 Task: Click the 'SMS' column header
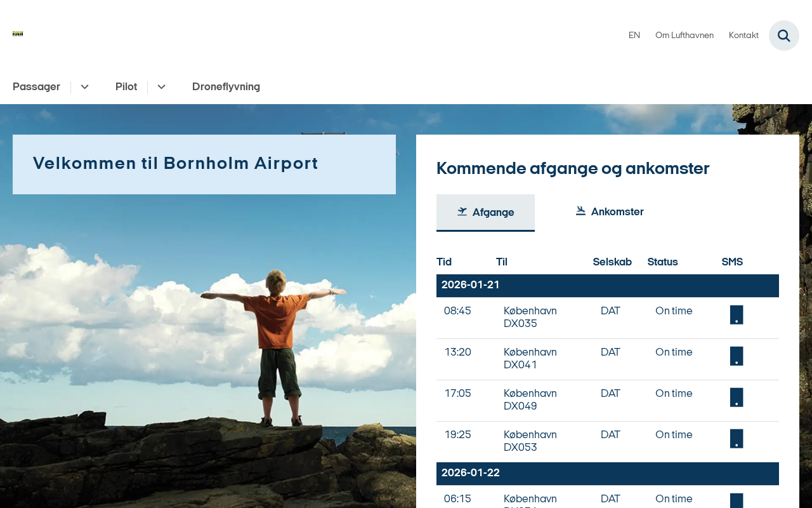[732, 262]
